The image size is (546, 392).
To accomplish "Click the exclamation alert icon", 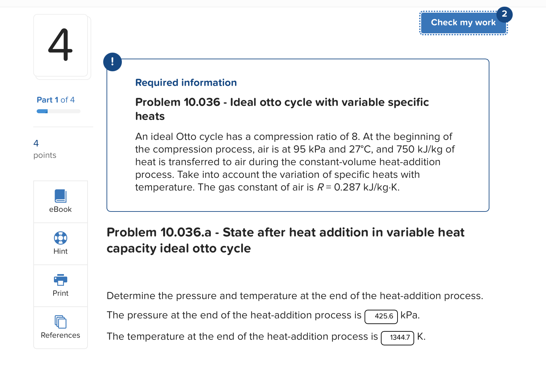I will point(113,62).
